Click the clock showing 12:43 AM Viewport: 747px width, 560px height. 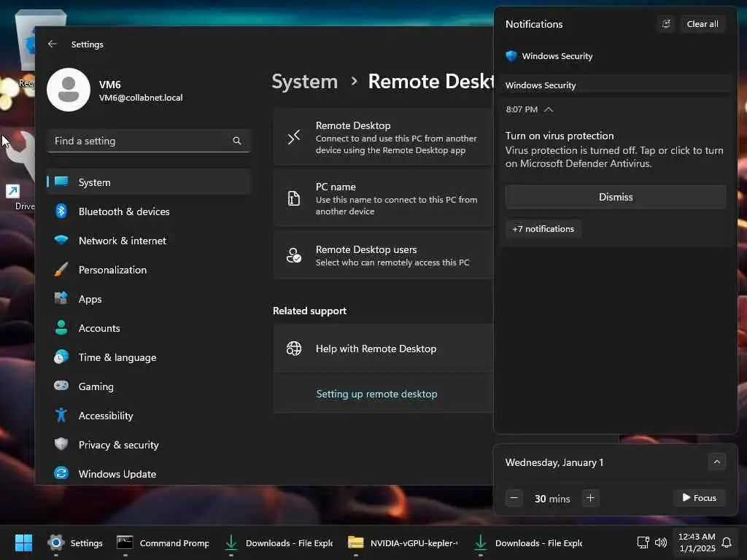coord(697,542)
